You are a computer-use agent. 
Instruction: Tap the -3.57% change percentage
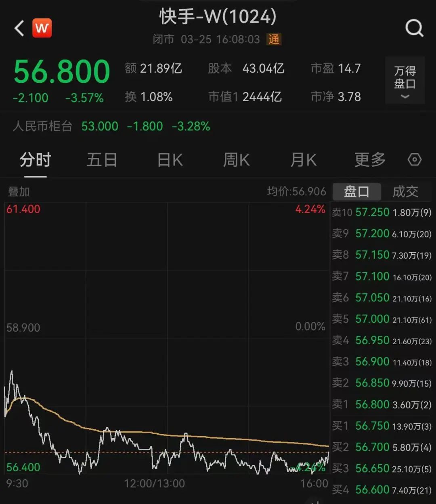click(x=84, y=98)
